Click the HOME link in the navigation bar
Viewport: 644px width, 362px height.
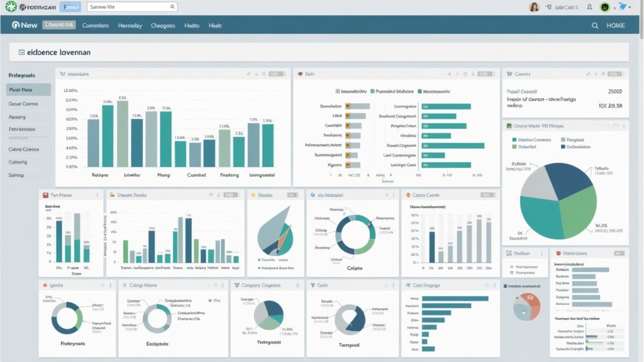click(615, 26)
